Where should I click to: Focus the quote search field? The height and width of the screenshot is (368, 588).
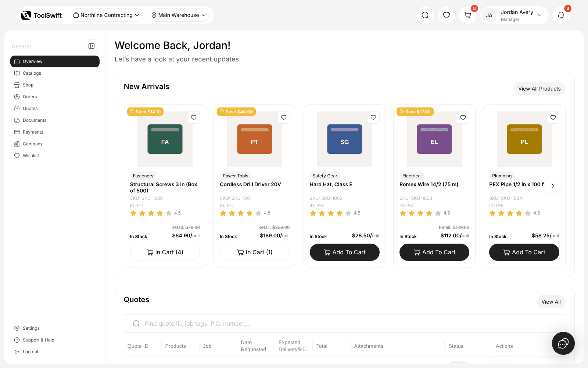pyautogui.click(x=344, y=323)
